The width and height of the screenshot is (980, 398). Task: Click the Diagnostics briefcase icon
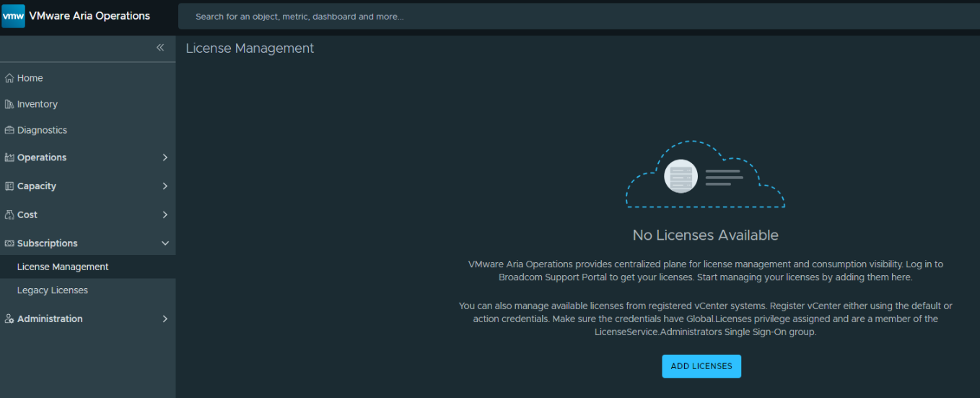[9, 130]
